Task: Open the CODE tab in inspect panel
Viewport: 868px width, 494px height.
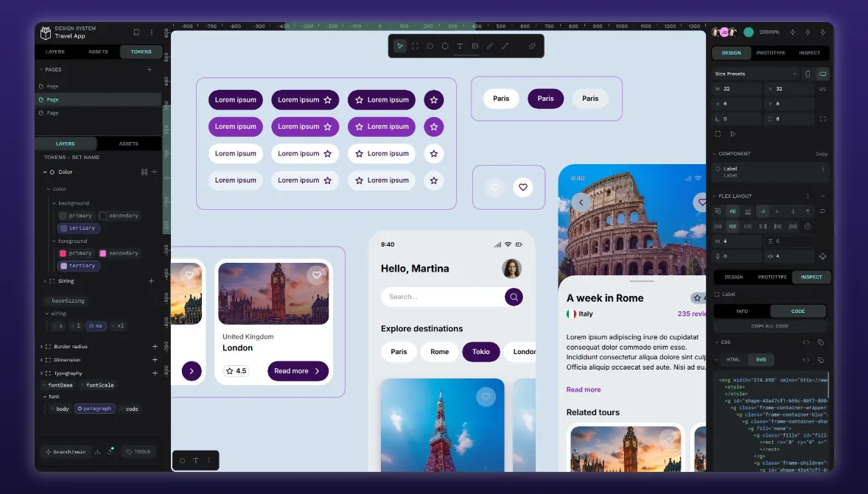Action: click(798, 311)
